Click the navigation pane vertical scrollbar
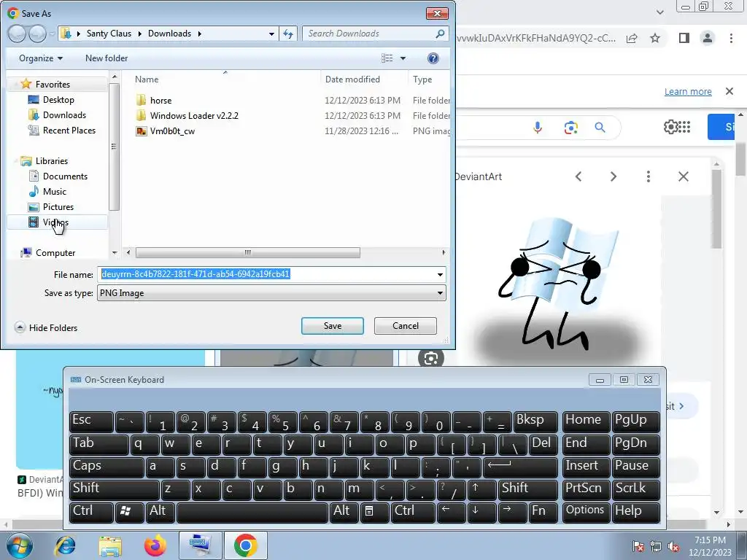 (x=114, y=147)
